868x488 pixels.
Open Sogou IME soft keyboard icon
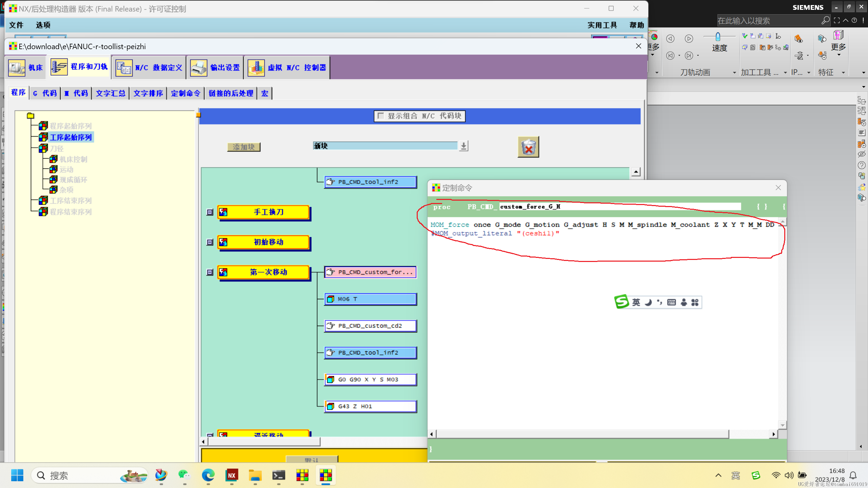point(671,302)
